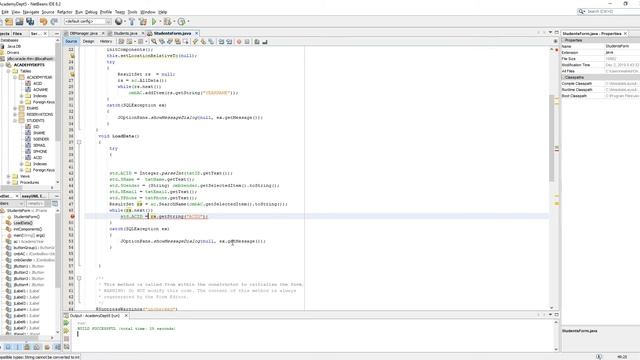Click the Debug Project toolbar icon
This screenshot has height=360, width=640.
[167, 21]
